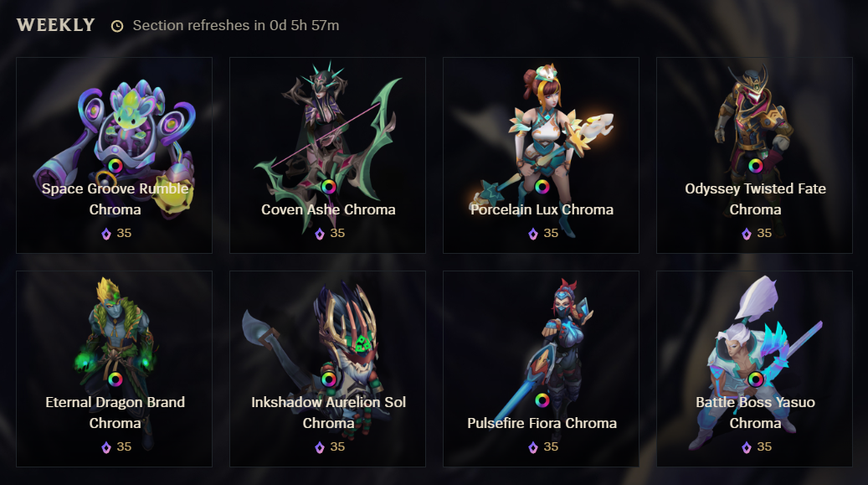Select the Coven Ashe Chroma title
The height and width of the screenshot is (485, 868).
(x=328, y=209)
